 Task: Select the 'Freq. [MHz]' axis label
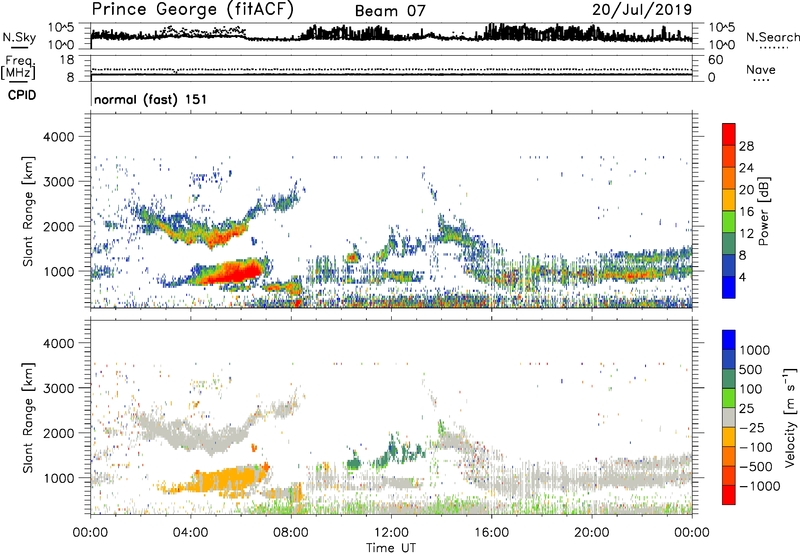[18, 68]
